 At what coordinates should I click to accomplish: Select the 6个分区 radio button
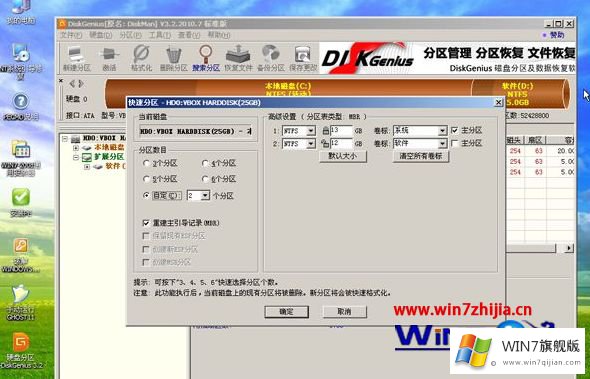pyautogui.click(x=205, y=179)
